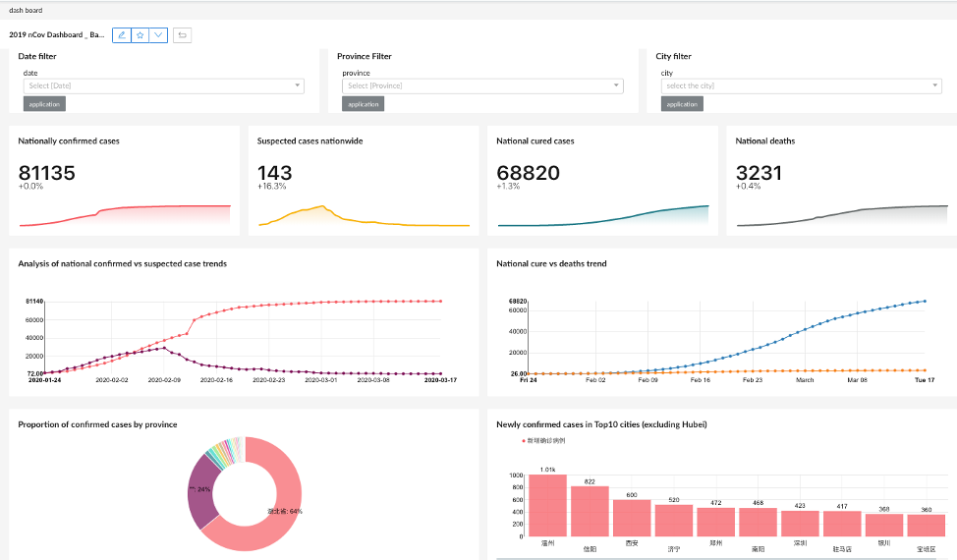Viewport: 957px width, 560px height.
Task: Click the bar labeled 472
Action: [716, 523]
